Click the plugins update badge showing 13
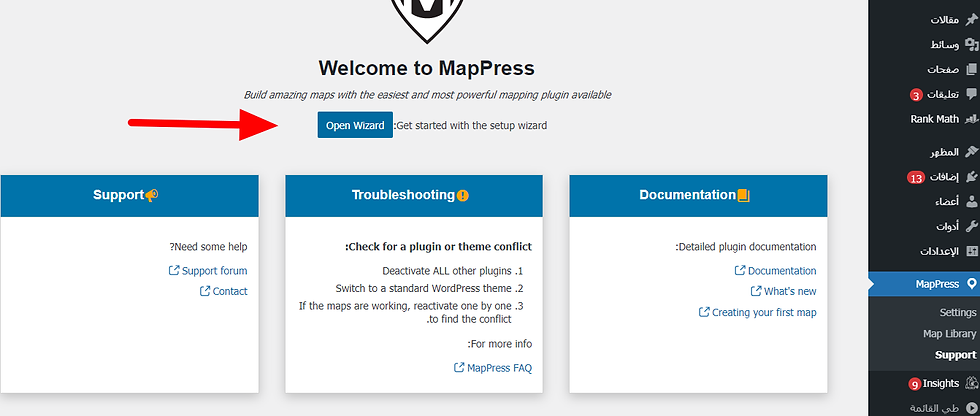This screenshot has height=416, width=980. [x=916, y=178]
